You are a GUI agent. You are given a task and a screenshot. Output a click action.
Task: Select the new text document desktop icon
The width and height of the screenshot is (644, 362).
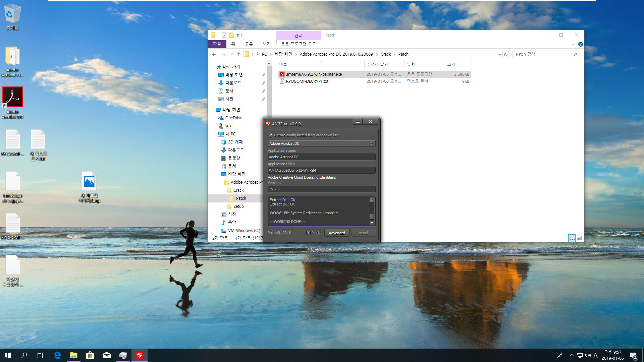tap(38, 145)
